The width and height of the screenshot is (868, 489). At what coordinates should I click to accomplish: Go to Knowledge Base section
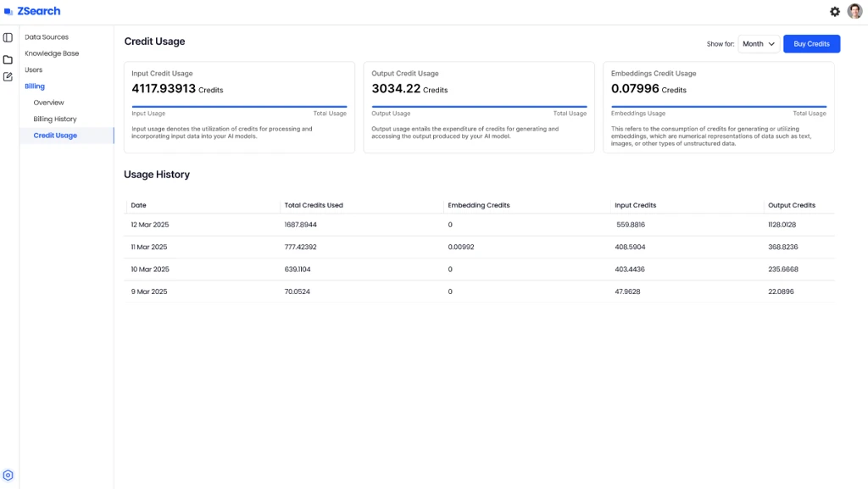point(52,53)
